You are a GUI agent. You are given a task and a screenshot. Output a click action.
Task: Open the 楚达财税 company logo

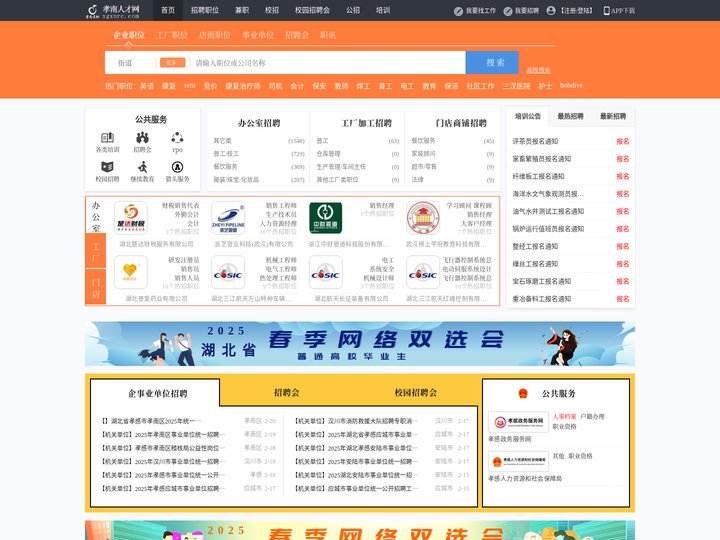pyautogui.click(x=131, y=218)
